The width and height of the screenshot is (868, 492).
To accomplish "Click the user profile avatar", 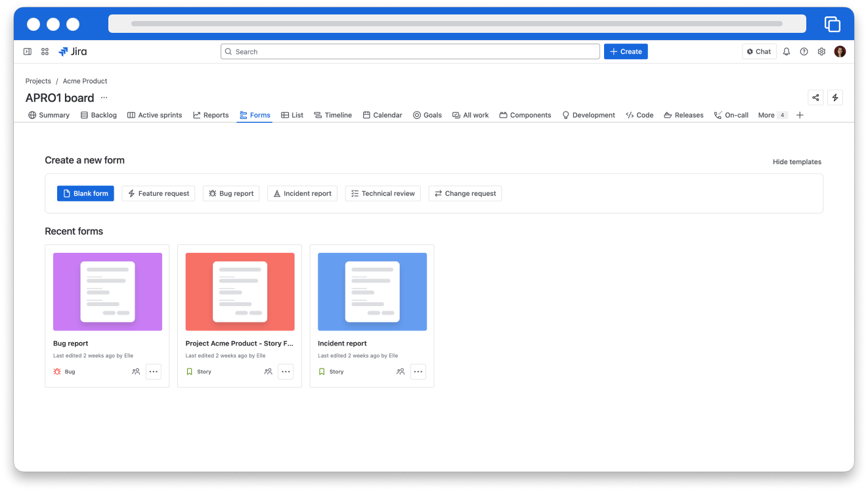I will [x=840, y=51].
